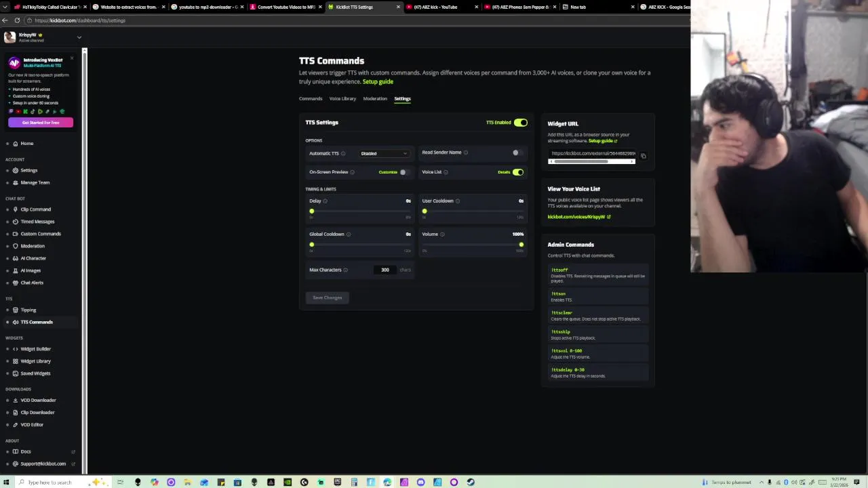Open the Docs icon in sidebar
Image resolution: width=868 pixels, height=488 pixels.
click(16, 451)
